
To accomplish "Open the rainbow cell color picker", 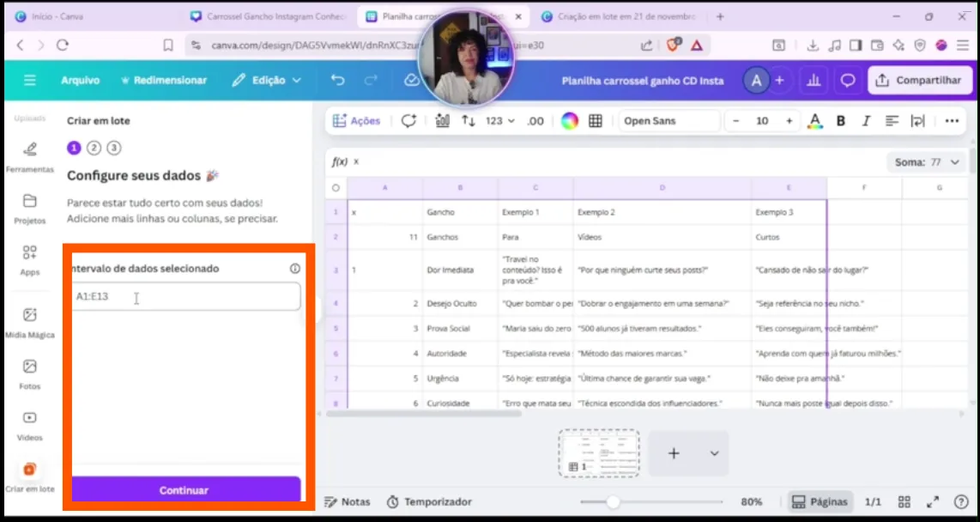I will pyautogui.click(x=570, y=121).
